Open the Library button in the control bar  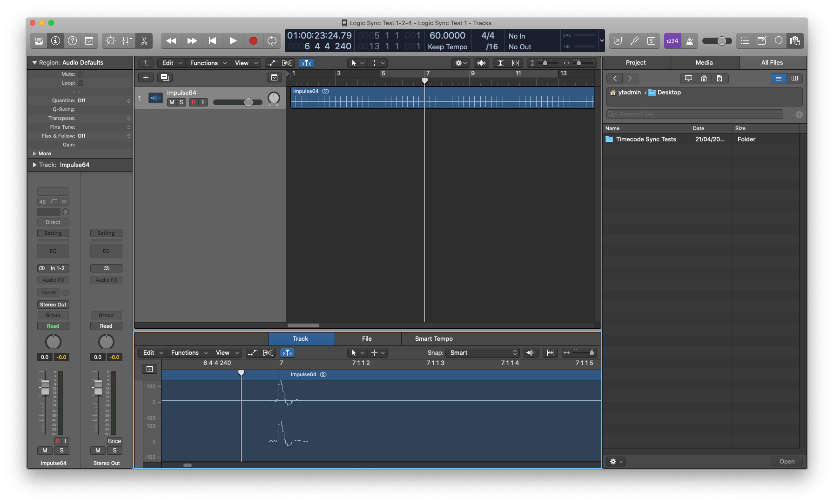(x=39, y=41)
